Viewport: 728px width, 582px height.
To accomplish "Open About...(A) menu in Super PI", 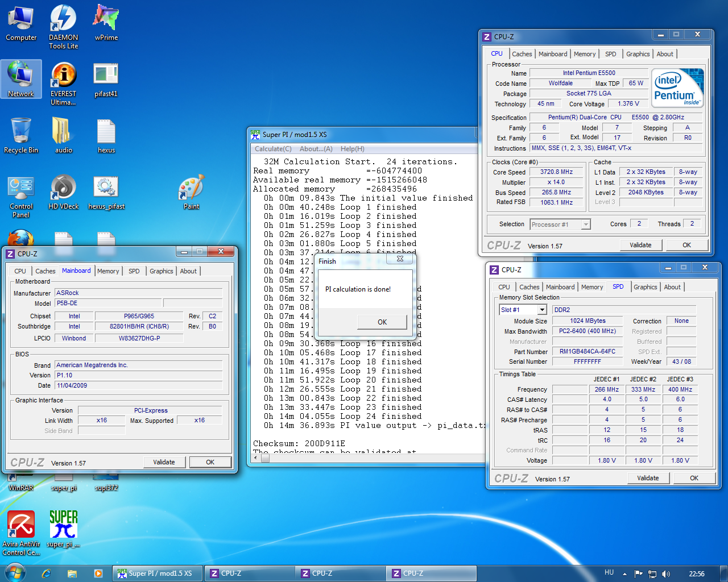I will click(316, 149).
